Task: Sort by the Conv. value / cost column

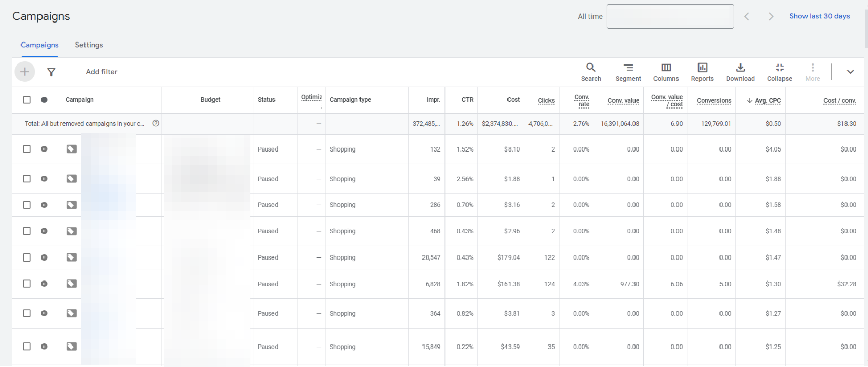Action: click(667, 100)
